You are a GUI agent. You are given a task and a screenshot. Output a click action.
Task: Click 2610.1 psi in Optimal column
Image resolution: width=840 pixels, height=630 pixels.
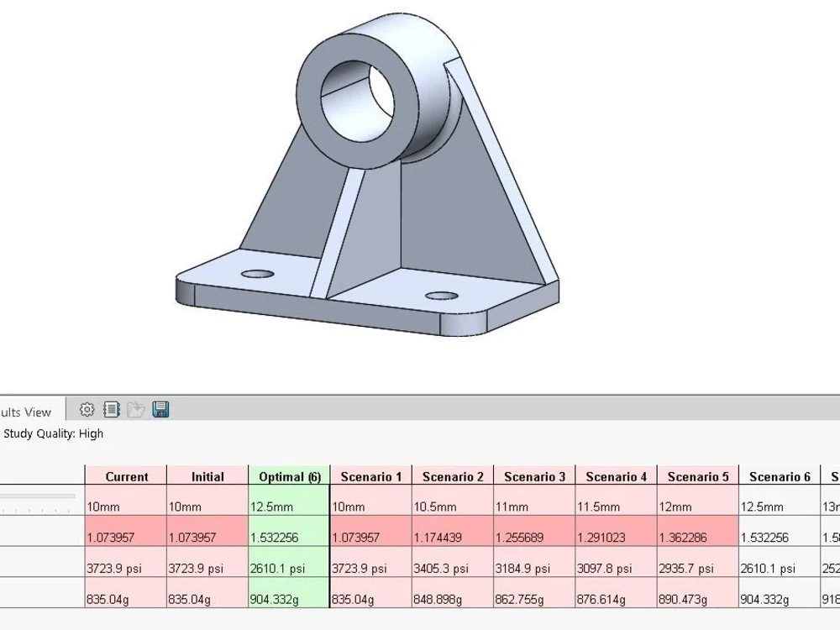289,562
